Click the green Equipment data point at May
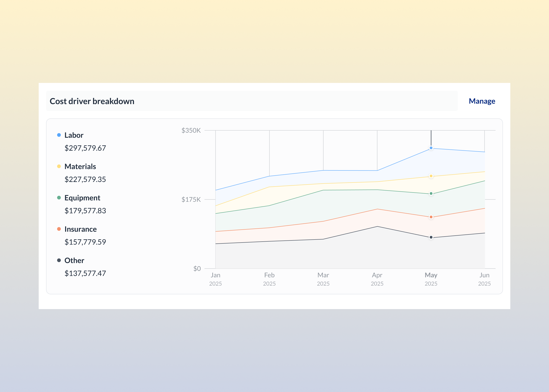This screenshot has height=392, width=549. pyautogui.click(x=431, y=194)
